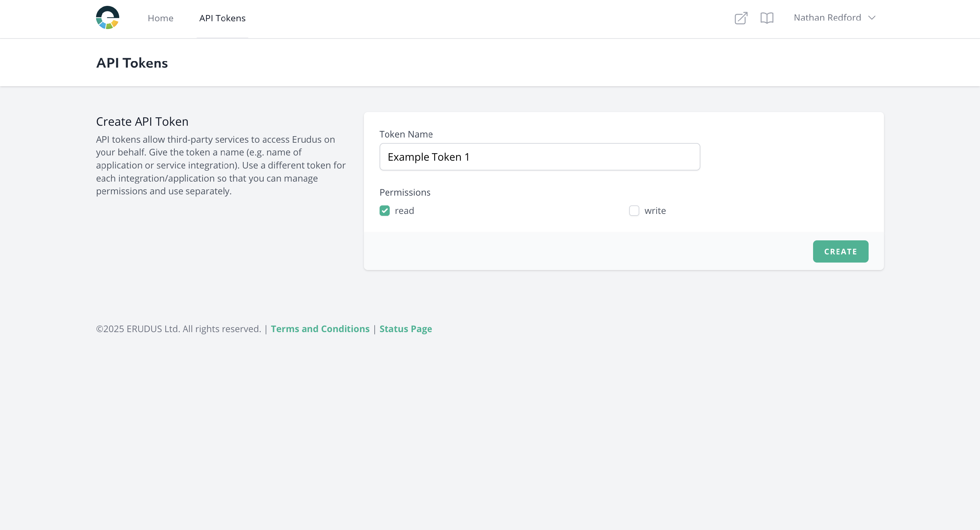Screen dimensions: 980x530
Task: Click the Erudus logo icon
Action: point(107,18)
